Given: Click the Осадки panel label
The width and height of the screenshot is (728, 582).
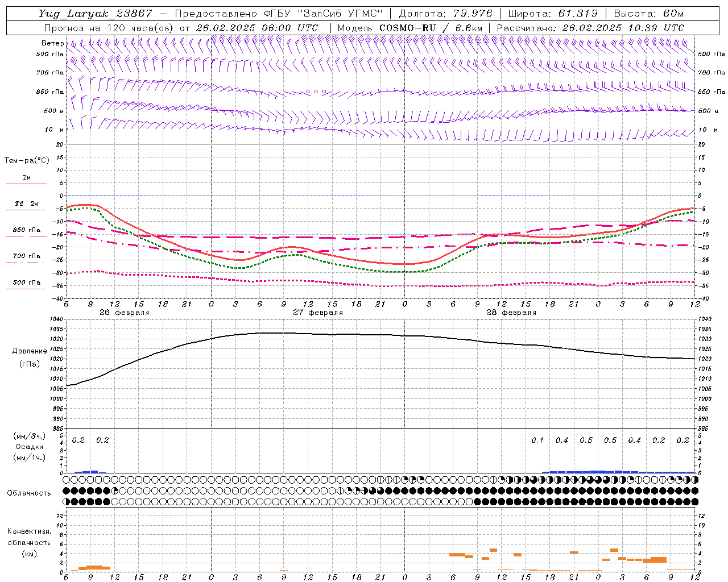Looking at the screenshot, I should click(x=30, y=447).
